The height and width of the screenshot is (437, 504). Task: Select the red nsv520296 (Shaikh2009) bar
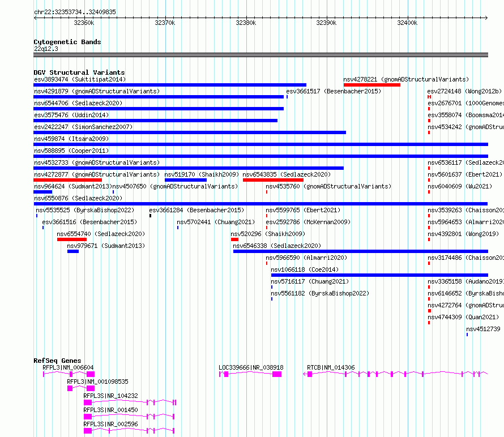234,239
